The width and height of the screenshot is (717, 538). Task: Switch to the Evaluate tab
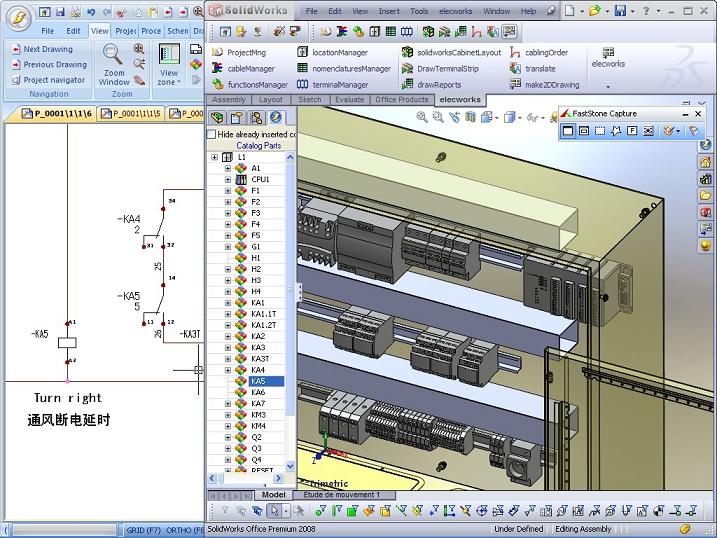pyautogui.click(x=349, y=100)
